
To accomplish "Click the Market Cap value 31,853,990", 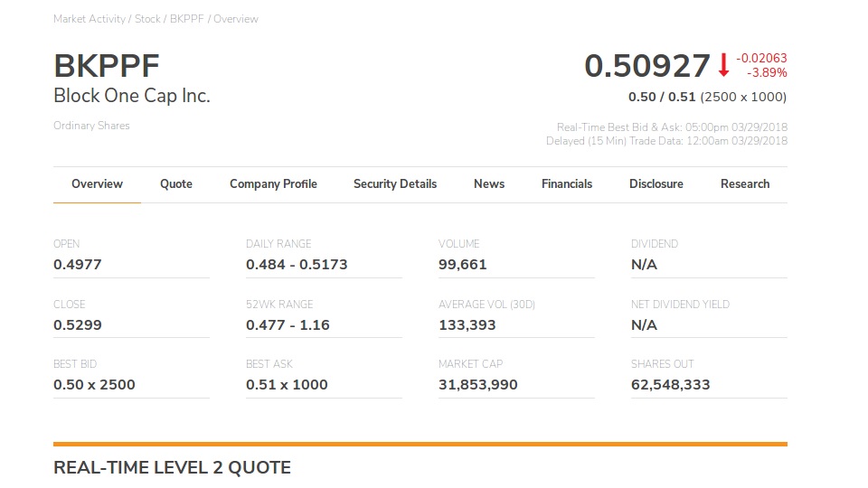I will [x=478, y=385].
